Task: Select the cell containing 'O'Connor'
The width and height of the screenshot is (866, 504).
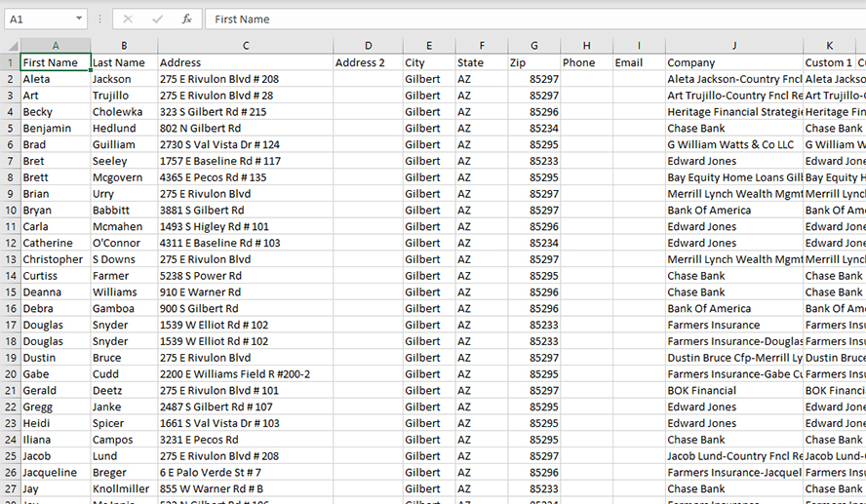Action: pyautogui.click(x=124, y=243)
